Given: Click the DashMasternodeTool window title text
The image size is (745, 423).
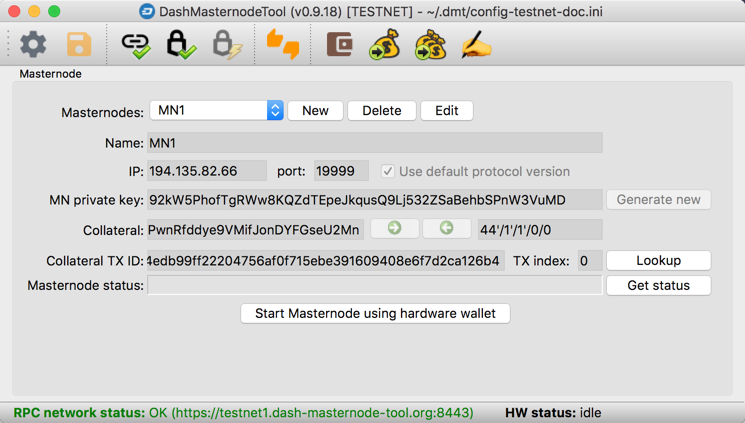Looking at the screenshot, I should 381,11.
